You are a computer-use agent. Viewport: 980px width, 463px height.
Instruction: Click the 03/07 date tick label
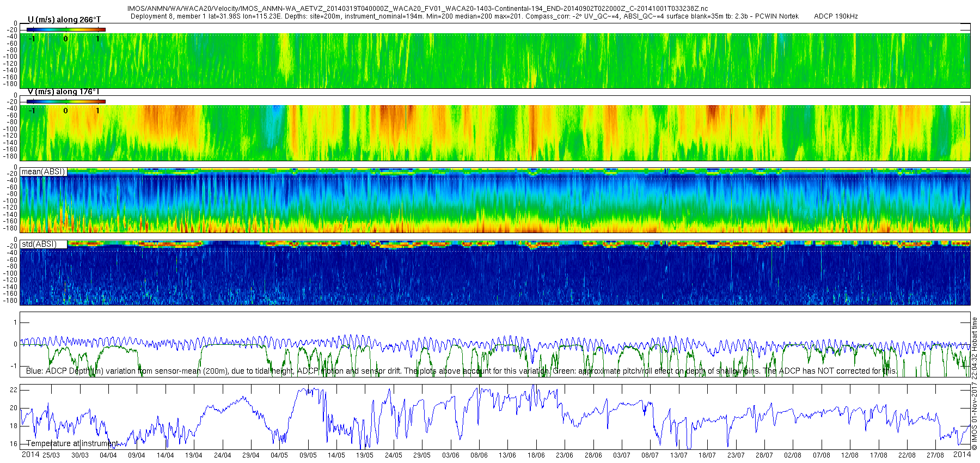coord(622,455)
